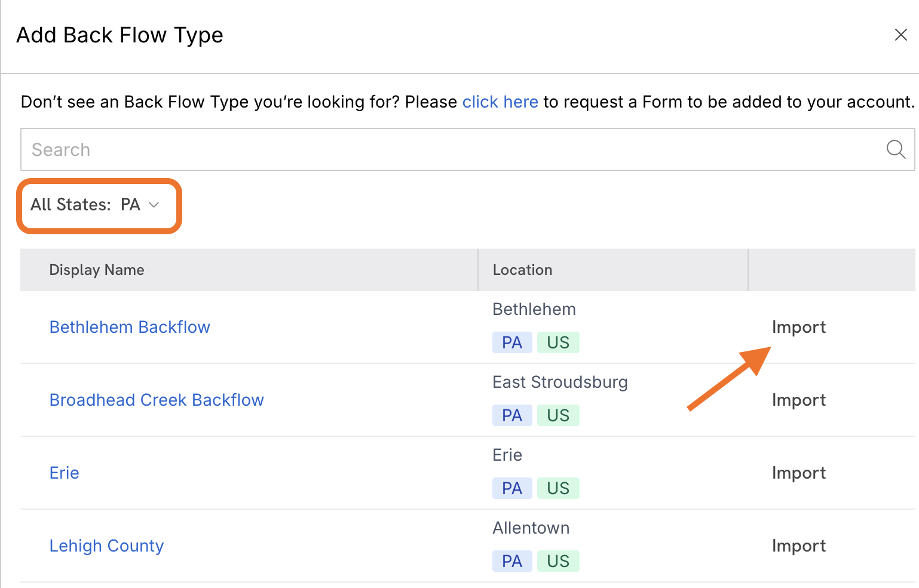Image resolution: width=919 pixels, height=588 pixels.
Task: Import the Erie form
Action: click(799, 473)
